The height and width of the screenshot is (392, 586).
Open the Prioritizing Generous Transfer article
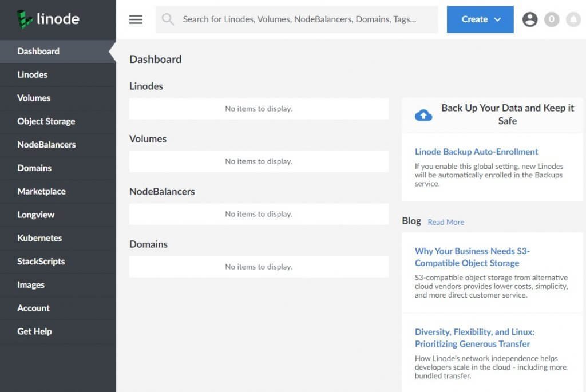473,337
